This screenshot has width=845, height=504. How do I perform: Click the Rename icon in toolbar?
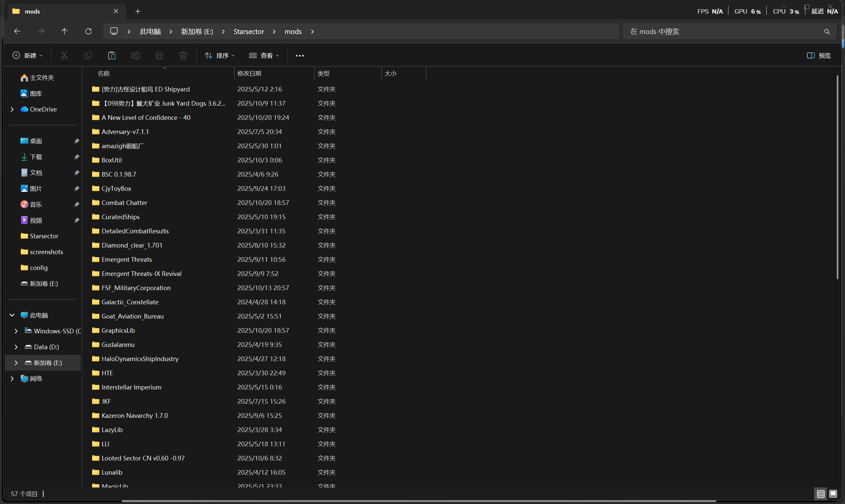point(136,55)
